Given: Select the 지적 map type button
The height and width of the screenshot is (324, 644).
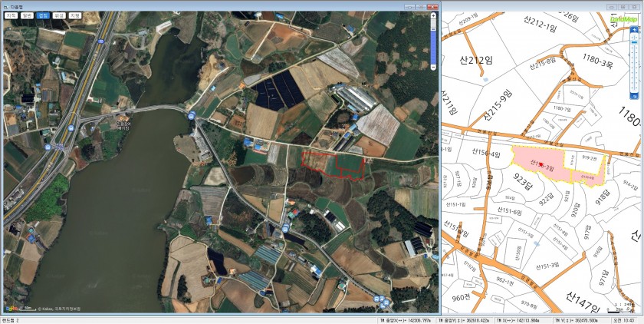Looking at the screenshot, I should pyautogui.click(x=11, y=15).
